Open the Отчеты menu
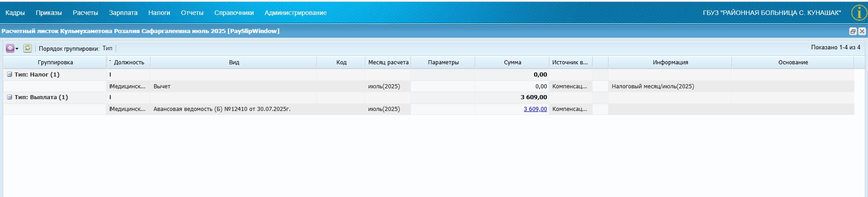The width and height of the screenshot is (868, 197). [x=192, y=13]
